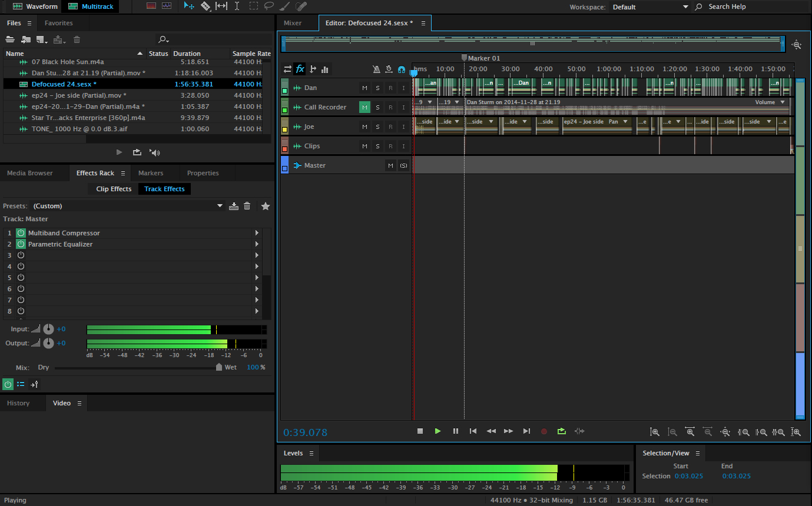Toggle power for Multiband Compressor effect
The height and width of the screenshot is (506, 812).
coord(21,233)
